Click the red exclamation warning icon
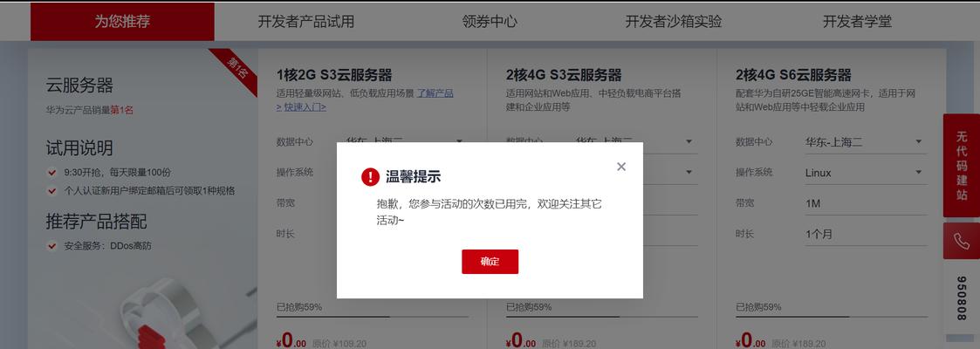 [371, 177]
